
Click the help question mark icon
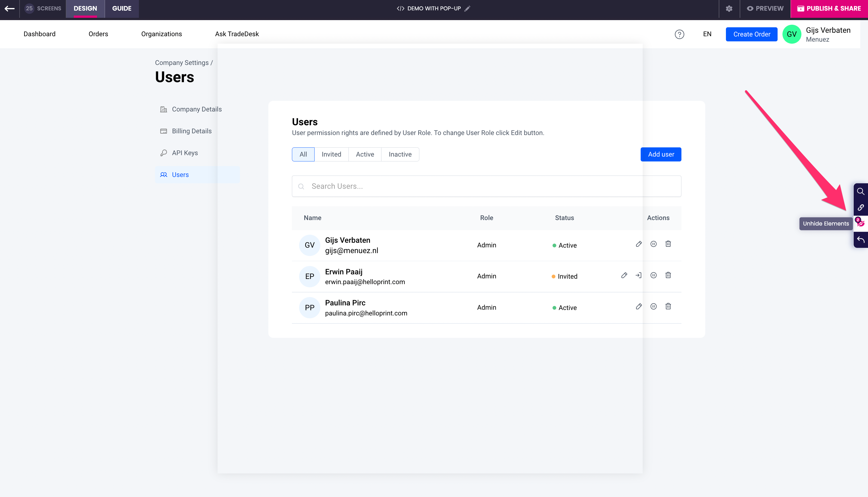point(679,34)
